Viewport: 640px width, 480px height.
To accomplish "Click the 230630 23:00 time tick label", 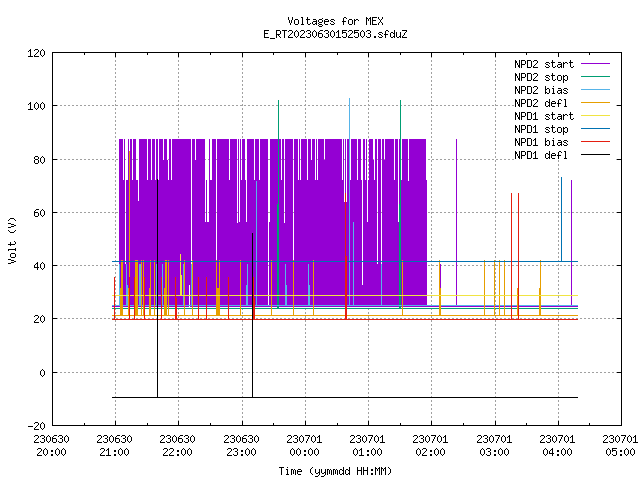I will (x=241, y=446).
